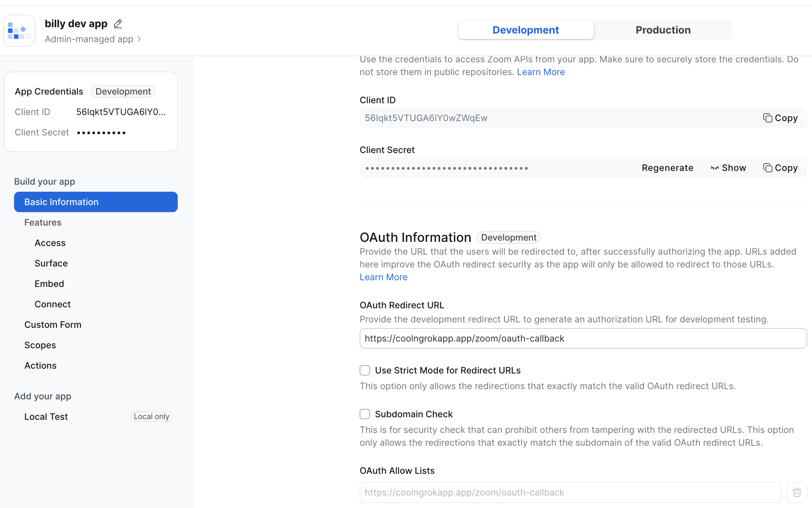Open Learn More link under OAuth Information
Viewport: 812px width, 508px height.
(x=383, y=277)
